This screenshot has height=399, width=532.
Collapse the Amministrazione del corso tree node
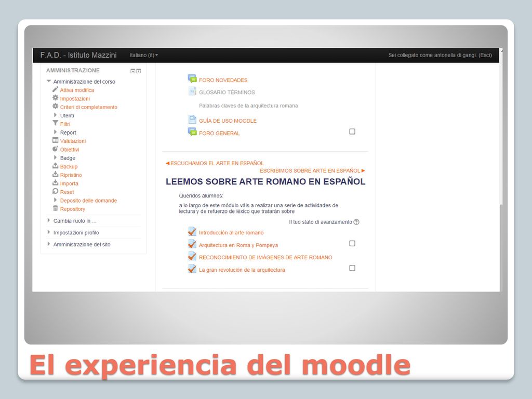49,81
